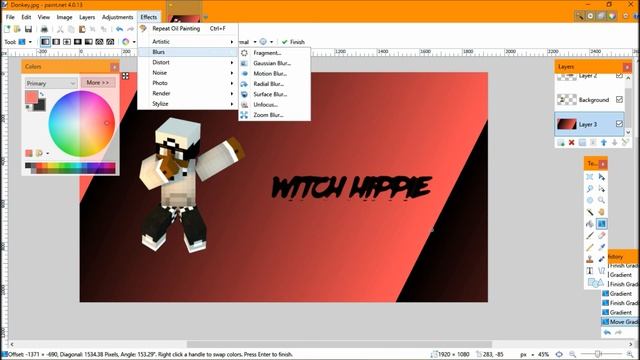
Task: Toggle the Colors window icon
Action: [612, 16]
